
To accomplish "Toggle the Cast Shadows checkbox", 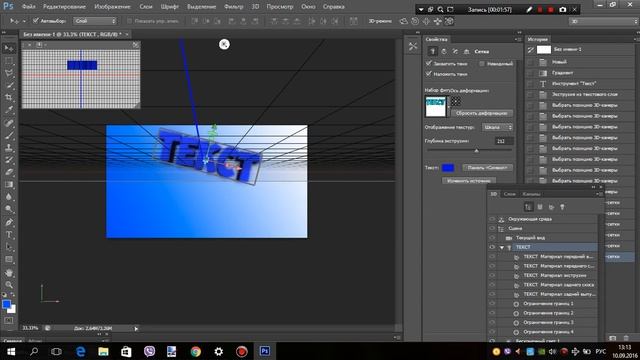I will 429,74.
